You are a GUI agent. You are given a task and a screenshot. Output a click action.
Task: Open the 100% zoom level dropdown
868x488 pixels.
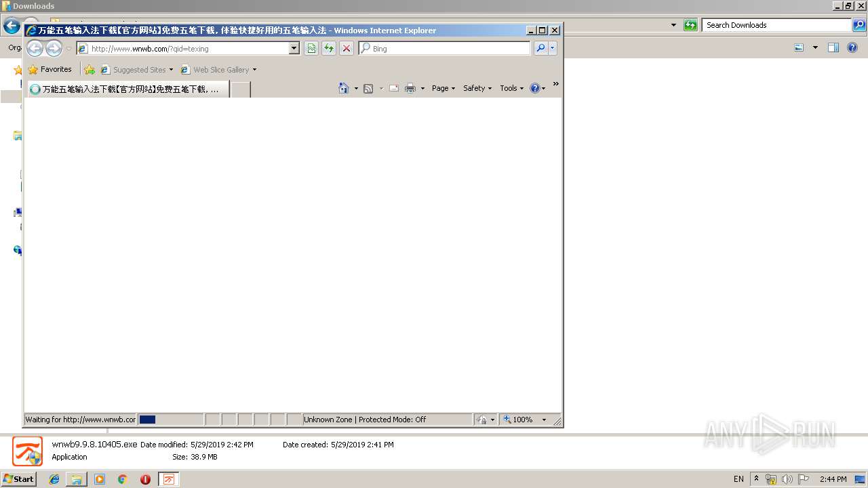tap(544, 420)
